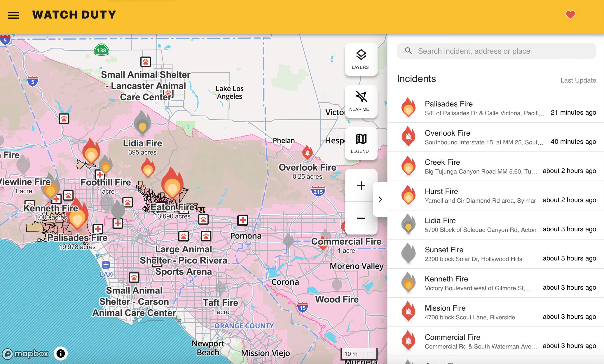Click the Mission Fire muted-bell list icon
This screenshot has height=364, width=604.
409,311
